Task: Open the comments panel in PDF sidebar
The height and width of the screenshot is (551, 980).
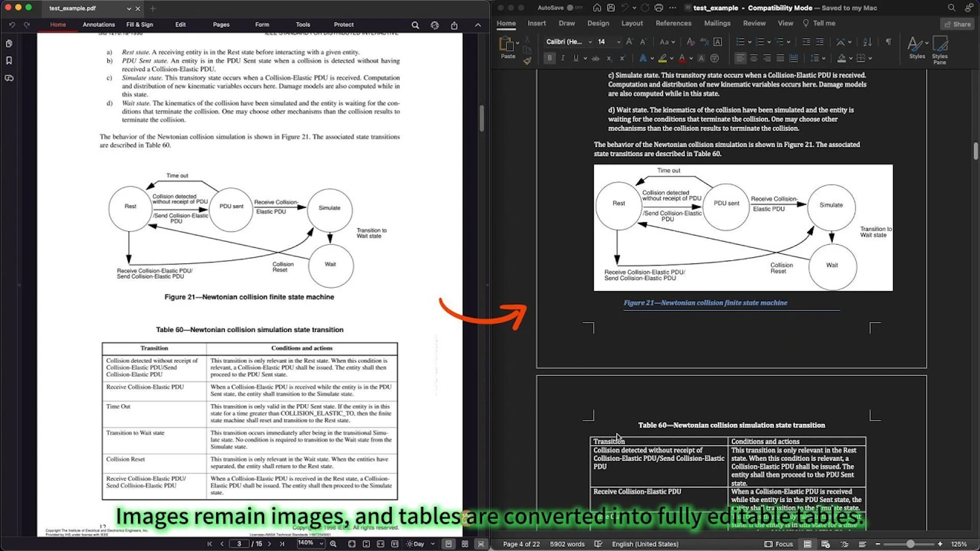Action: pos(9,78)
